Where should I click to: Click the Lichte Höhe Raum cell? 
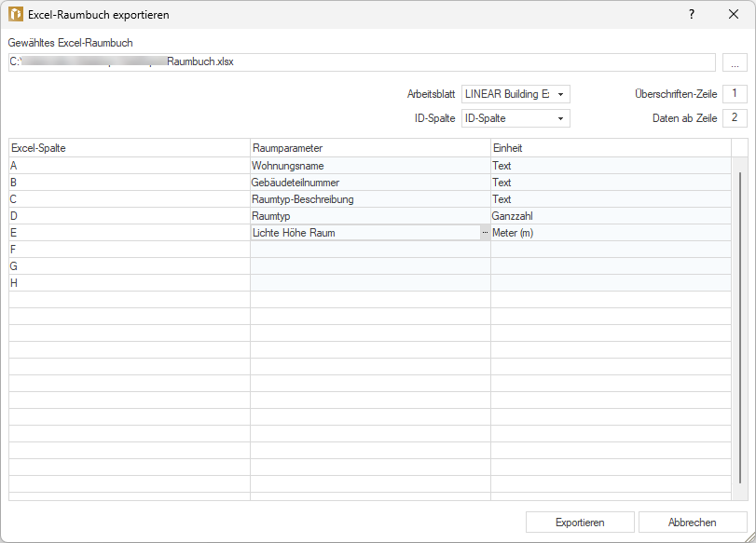coord(365,233)
